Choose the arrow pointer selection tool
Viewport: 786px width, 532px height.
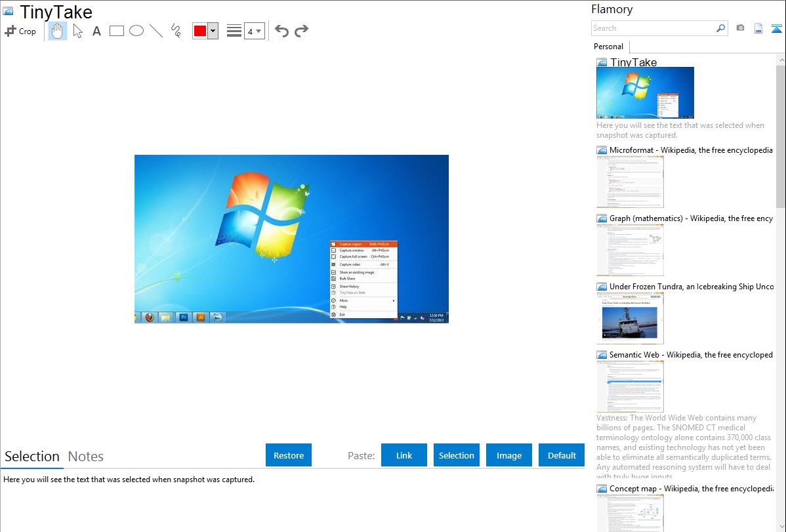pyautogui.click(x=77, y=31)
